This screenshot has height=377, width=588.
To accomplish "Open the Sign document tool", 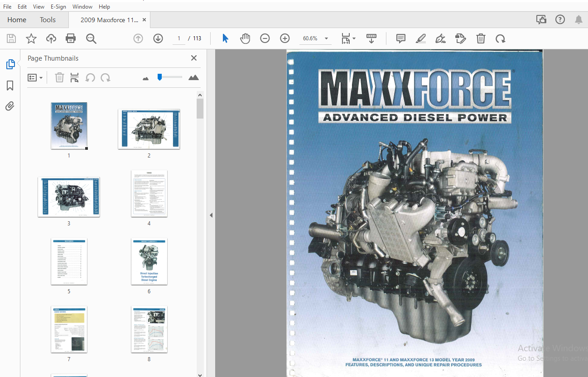I will tap(440, 38).
